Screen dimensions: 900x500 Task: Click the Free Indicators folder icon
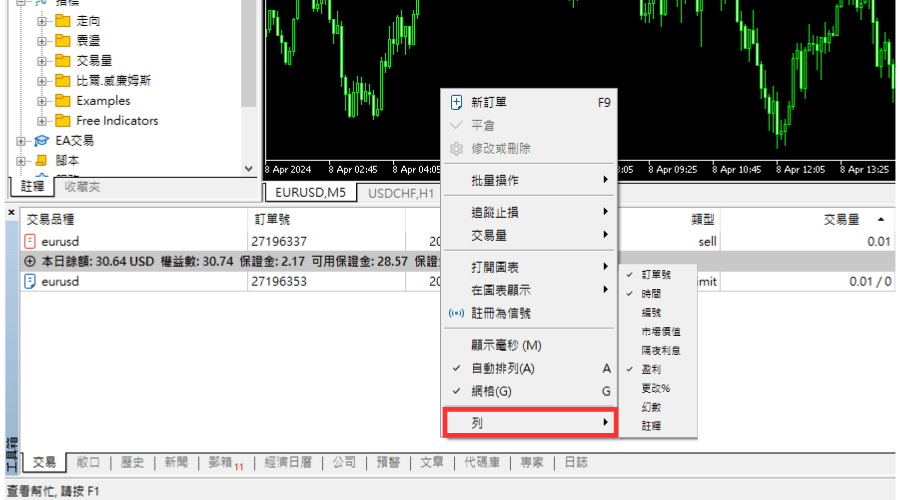62,121
